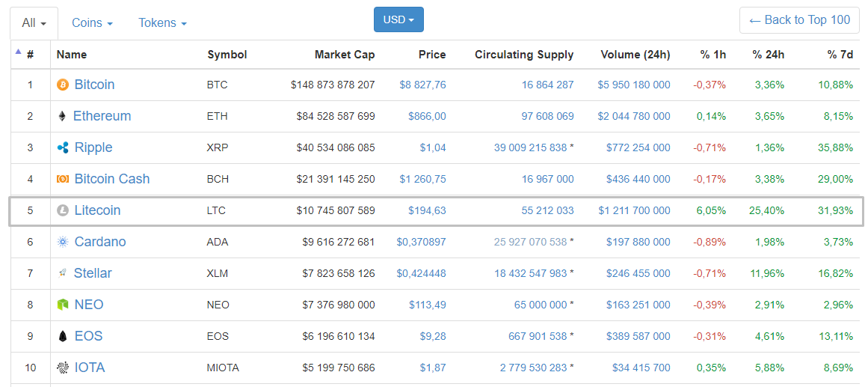The width and height of the screenshot is (868, 387).
Task: Sort by % 24h column header
Action: point(768,55)
